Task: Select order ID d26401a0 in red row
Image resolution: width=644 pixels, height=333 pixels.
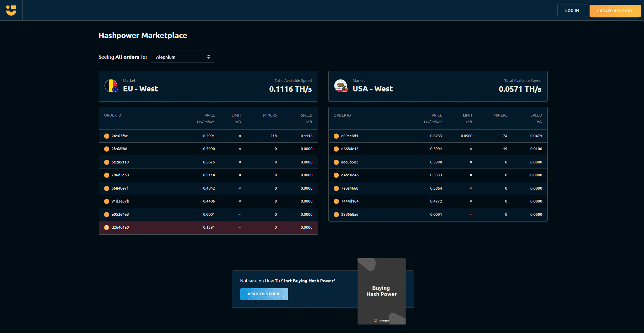Action: tap(120, 227)
